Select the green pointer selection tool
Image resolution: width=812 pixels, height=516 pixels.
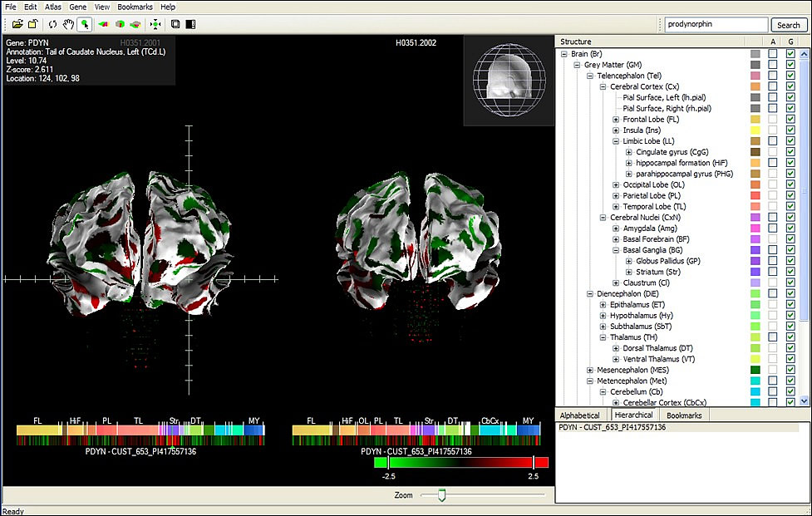pyautogui.click(x=85, y=24)
